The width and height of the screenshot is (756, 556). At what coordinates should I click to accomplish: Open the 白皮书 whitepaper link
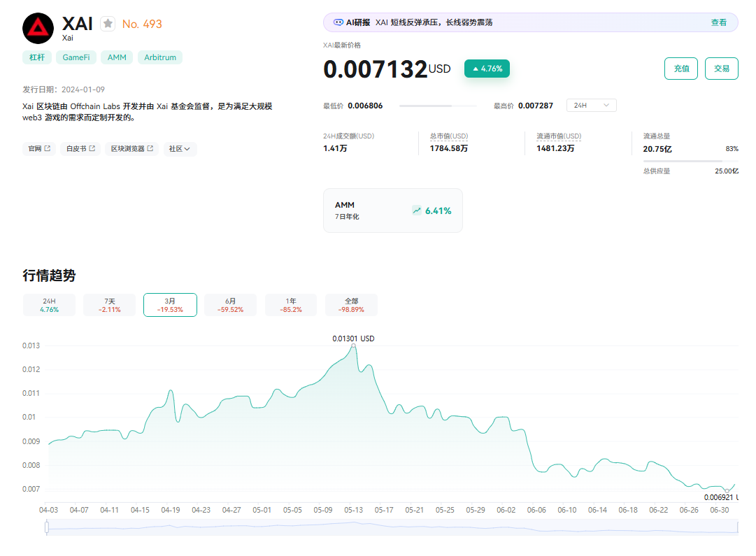pyautogui.click(x=80, y=148)
